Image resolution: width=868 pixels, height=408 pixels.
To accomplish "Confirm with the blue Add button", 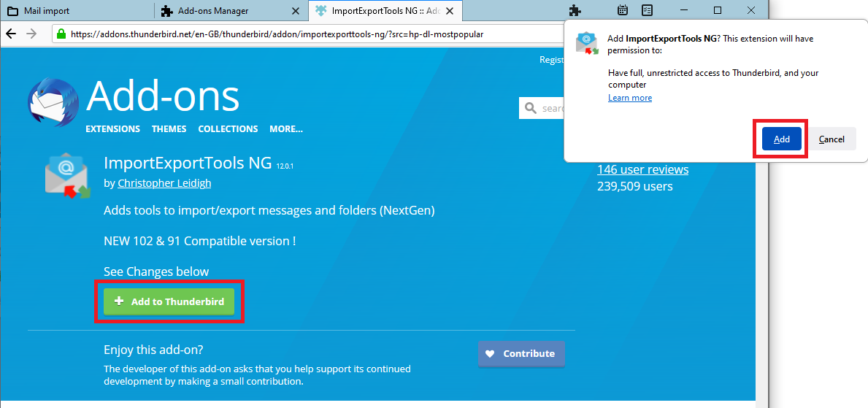I will pos(781,139).
